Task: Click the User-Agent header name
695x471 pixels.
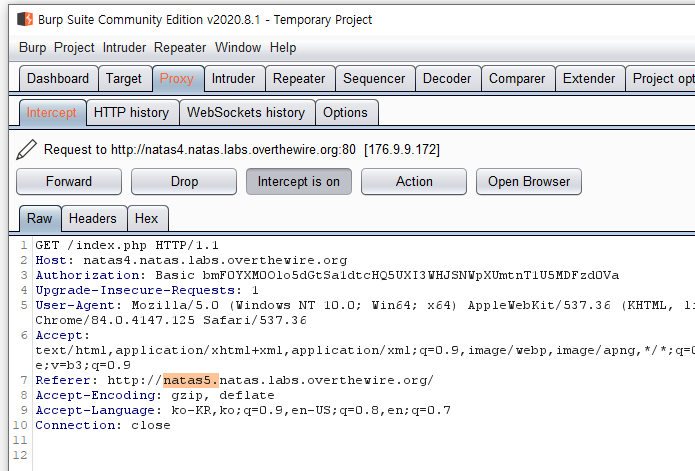Action: [x=75, y=305]
